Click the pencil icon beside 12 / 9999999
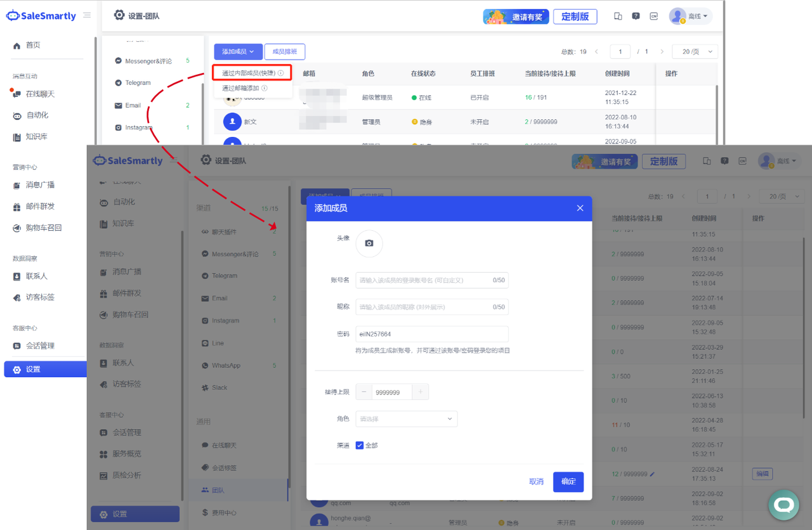 (652, 474)
